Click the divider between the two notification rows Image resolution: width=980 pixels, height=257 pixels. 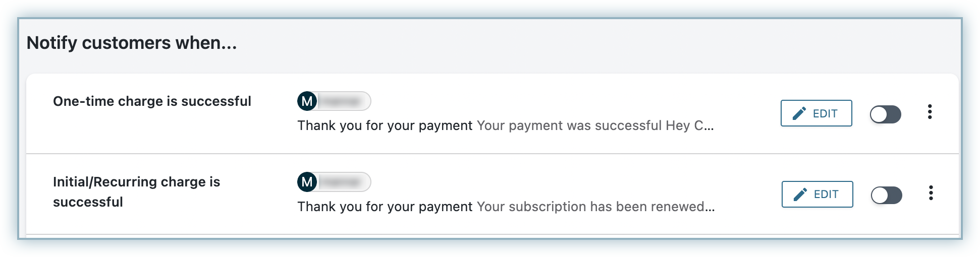[x=492, y=154]
